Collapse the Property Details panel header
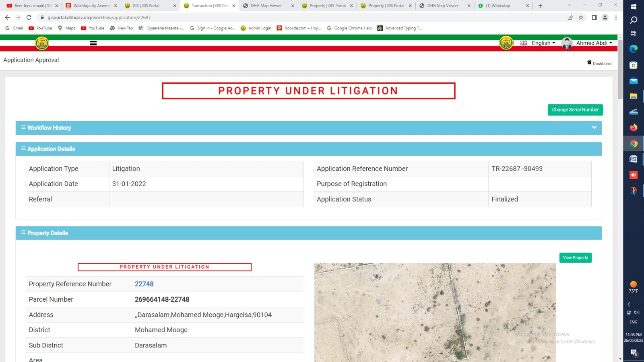Image resolution: width=644 pixels, height=362 pixels. 309,233
